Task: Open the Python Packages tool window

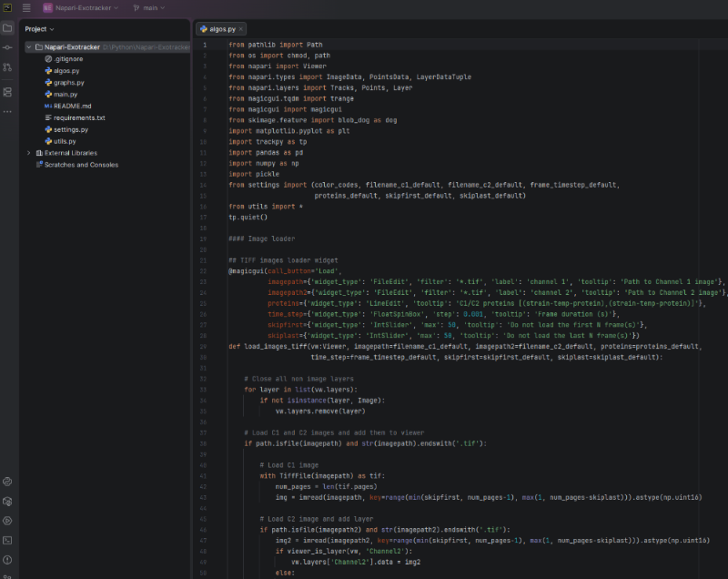Action: [8, 501]
